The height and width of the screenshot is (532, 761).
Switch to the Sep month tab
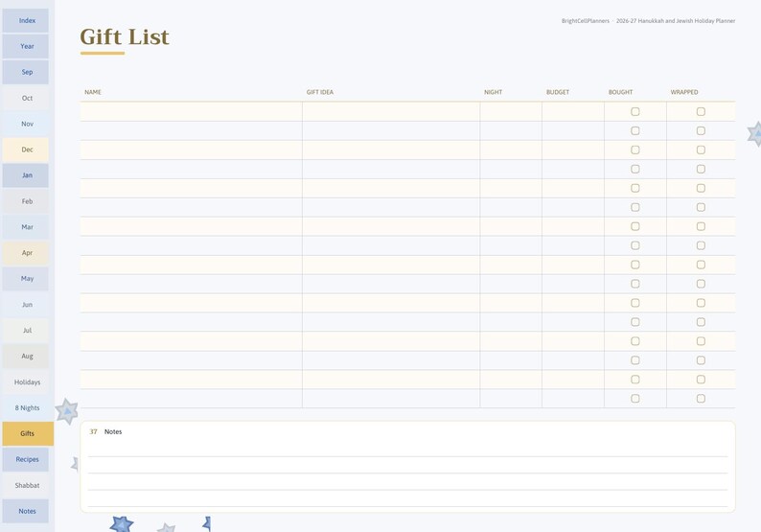(x=26, y=72)
